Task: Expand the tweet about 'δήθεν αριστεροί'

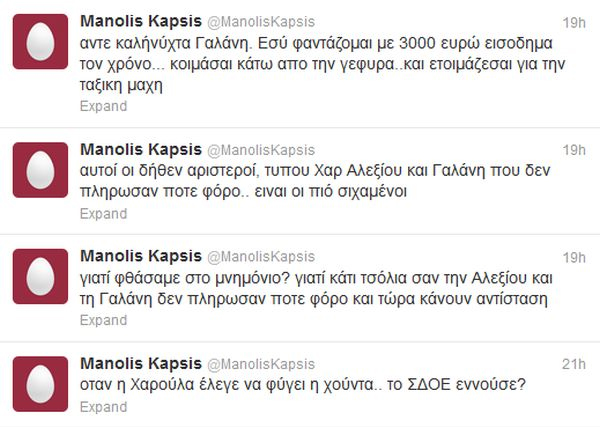Action: [x=103, y=213]
